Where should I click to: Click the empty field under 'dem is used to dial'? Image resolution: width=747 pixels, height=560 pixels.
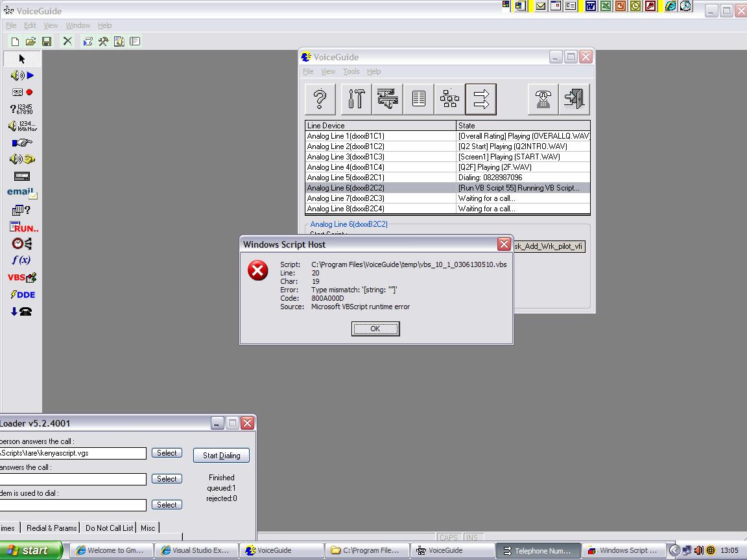coord(73,505)
